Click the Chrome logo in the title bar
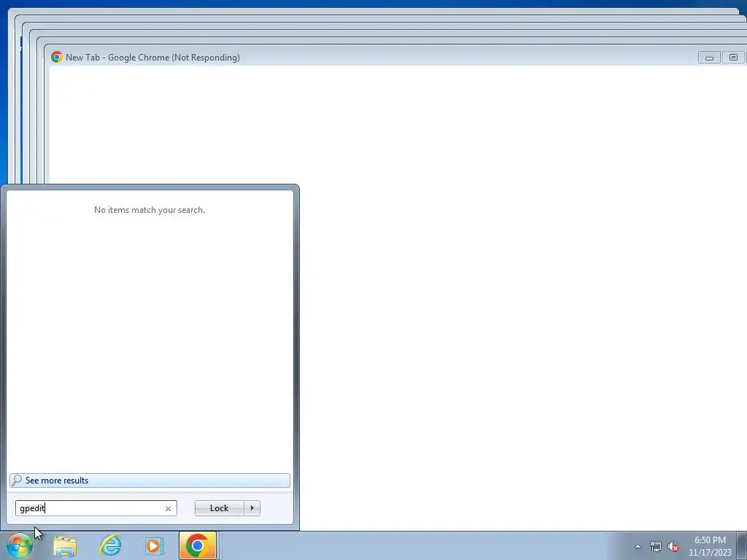Viewport: 747px width, 560px height. coord(57,57)
